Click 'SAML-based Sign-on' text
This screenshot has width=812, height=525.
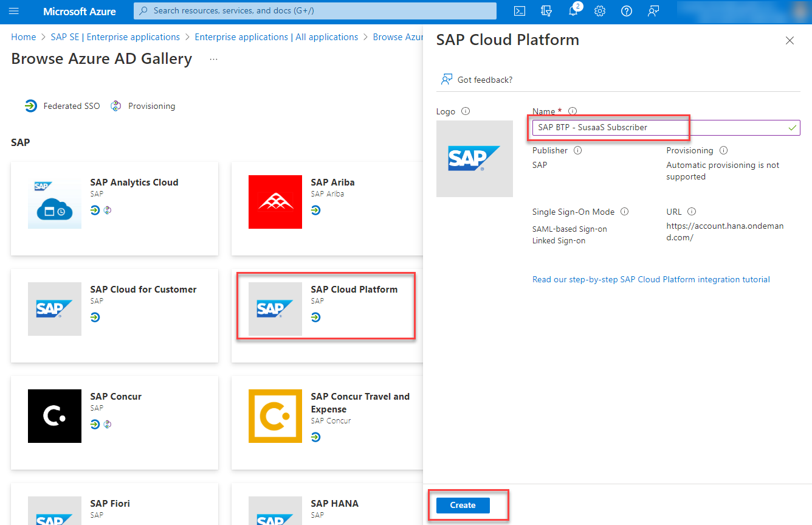pyautogui.click(x=569, y=229)
